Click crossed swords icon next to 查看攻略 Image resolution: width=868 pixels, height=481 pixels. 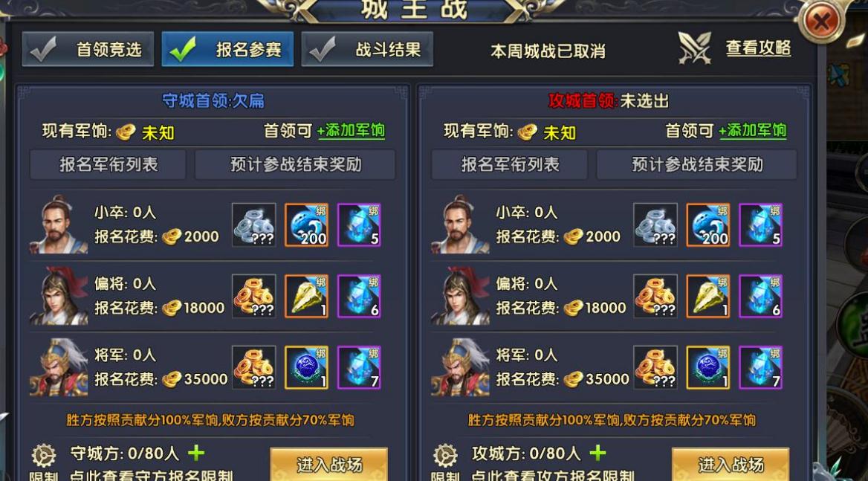694,48
